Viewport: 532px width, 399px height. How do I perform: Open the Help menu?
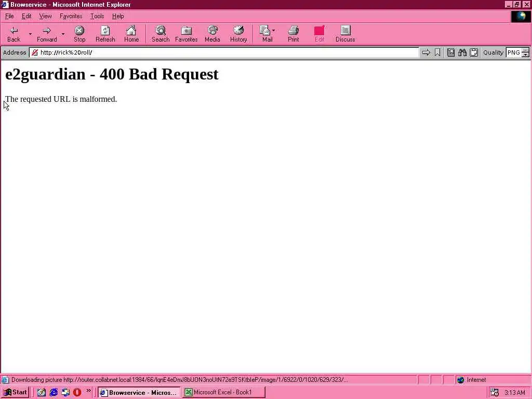118,16
